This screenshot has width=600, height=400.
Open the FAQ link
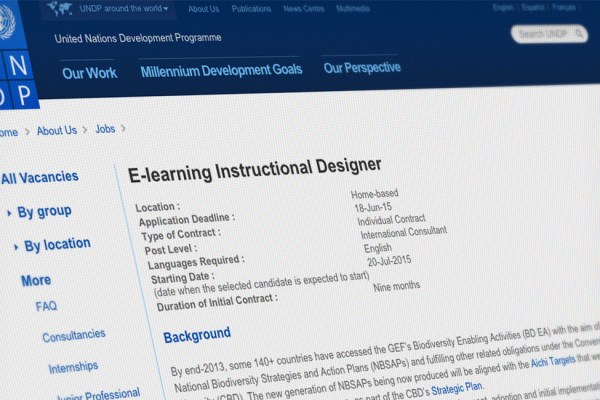pyautogui.click(x=46, y=306)
